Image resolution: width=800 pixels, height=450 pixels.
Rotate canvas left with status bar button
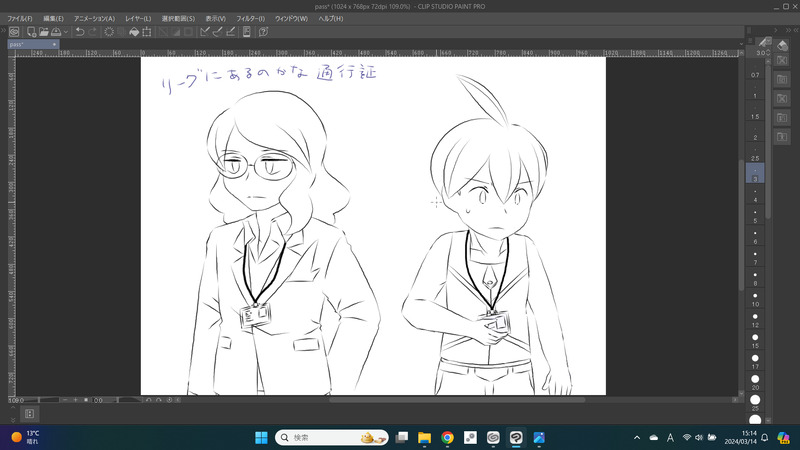pos(149,400)
